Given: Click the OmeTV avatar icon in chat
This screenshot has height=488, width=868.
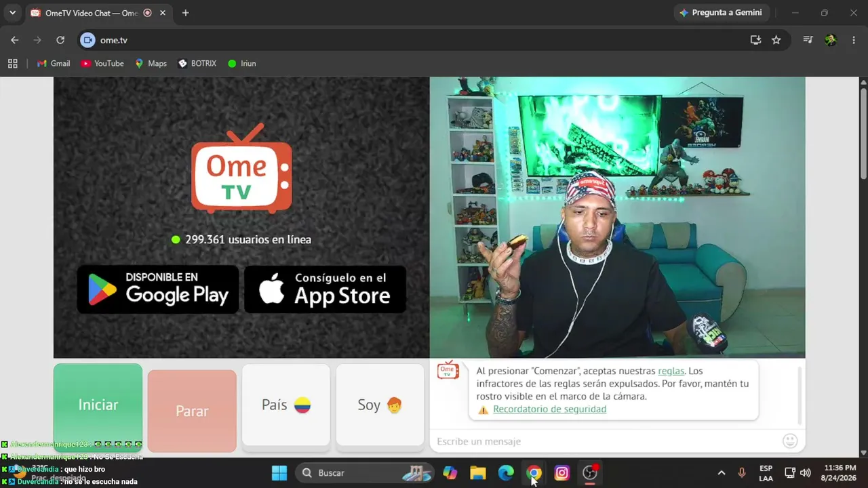Looking at the screenshot, I should click(x=448, y=370).
